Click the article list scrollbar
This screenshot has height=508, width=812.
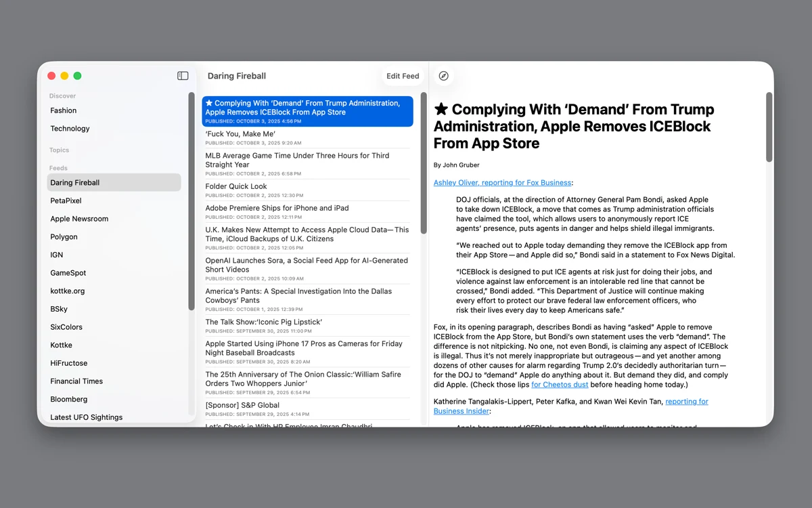[424, 163]
